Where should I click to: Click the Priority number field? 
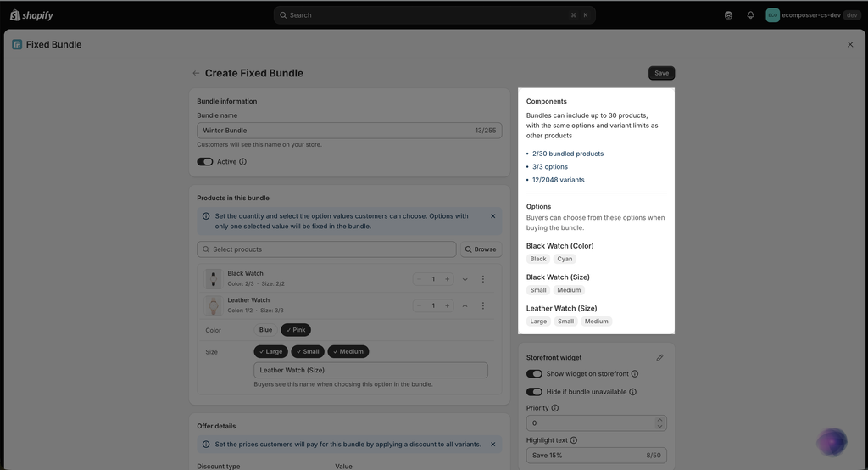coord(596,422)
